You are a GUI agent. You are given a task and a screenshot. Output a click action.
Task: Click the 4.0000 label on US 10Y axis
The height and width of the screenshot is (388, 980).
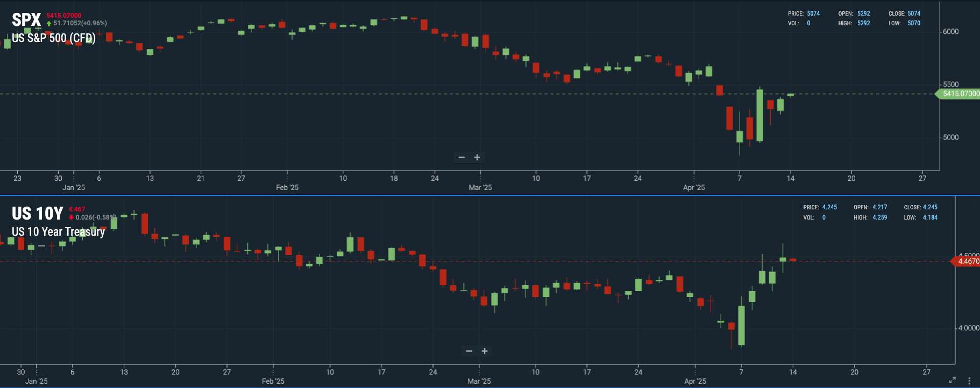(969, 328)
